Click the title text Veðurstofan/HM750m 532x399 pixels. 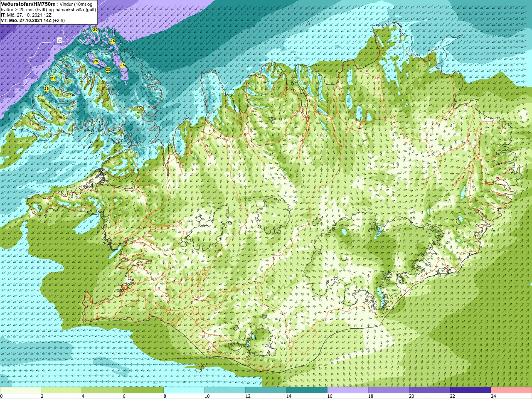coord(28,4)
